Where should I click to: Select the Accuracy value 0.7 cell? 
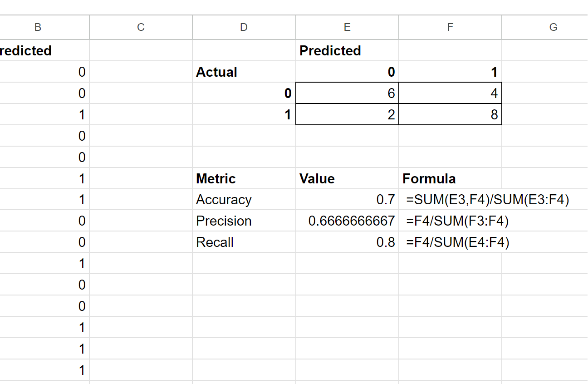[347, 200]
